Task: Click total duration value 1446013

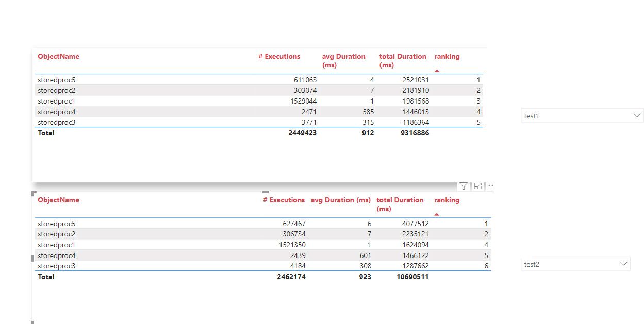Action: pos(415,112)
